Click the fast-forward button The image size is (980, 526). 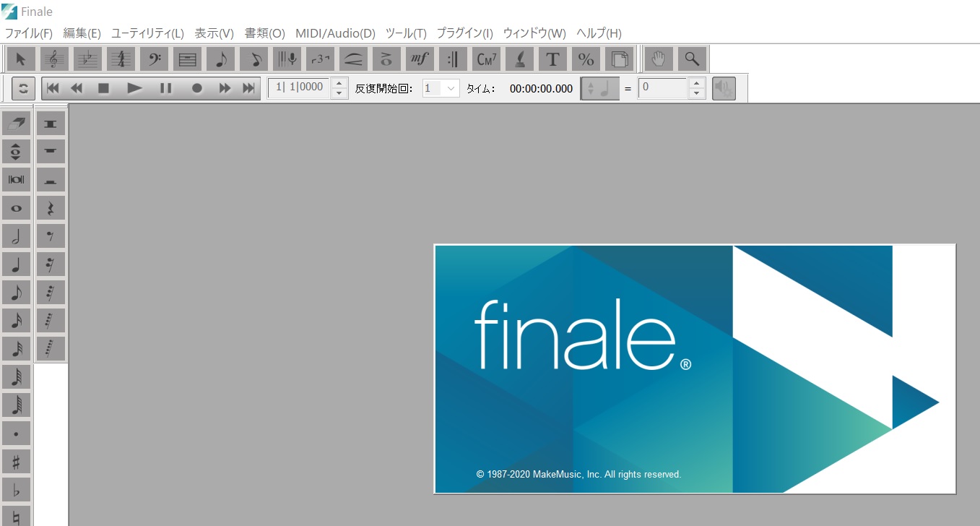pos(225,88)
